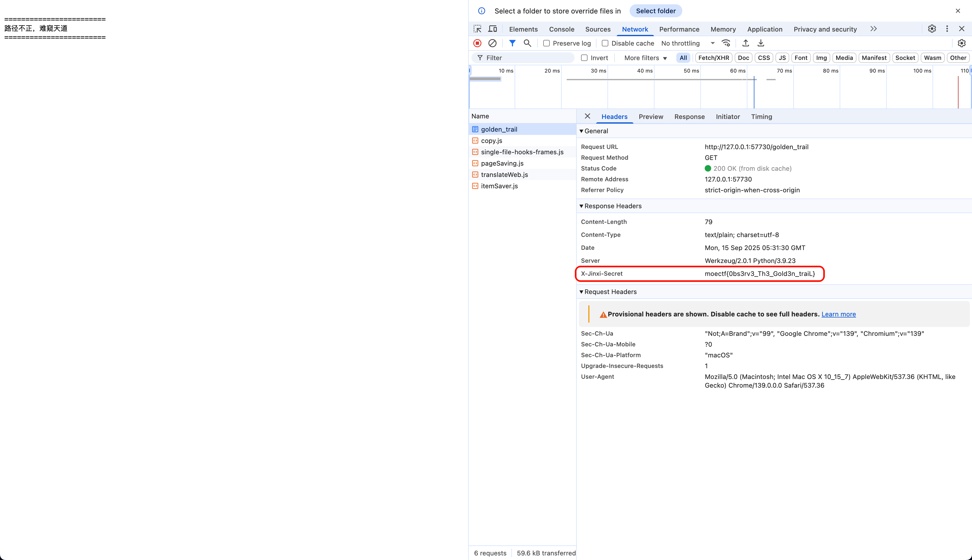Enable the Preserve log checkbox

pos(546,43)
